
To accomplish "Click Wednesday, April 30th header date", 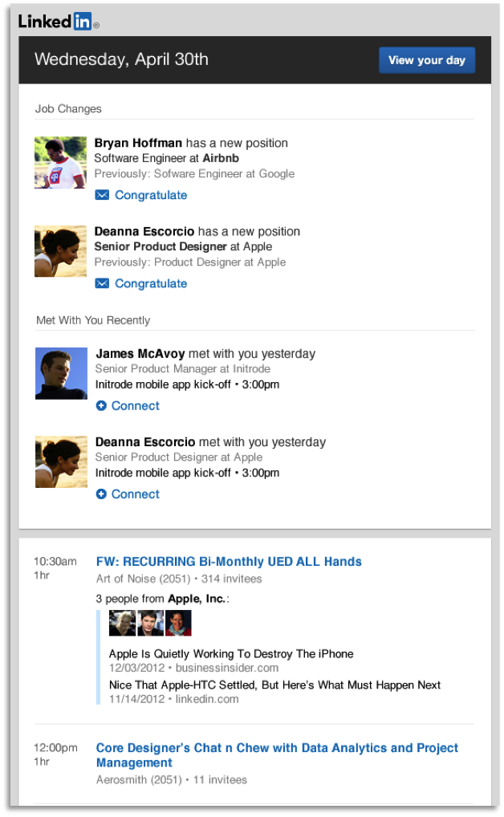I will pos(121,59).
